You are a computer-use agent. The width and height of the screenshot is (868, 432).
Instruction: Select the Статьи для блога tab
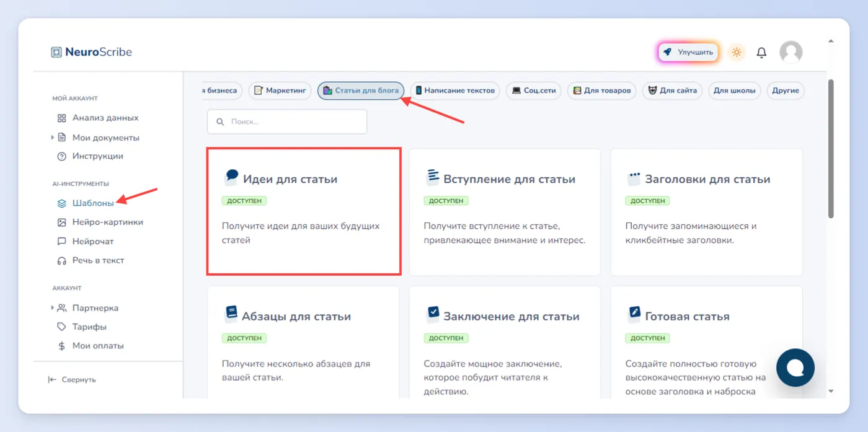[x=361, y=90]
